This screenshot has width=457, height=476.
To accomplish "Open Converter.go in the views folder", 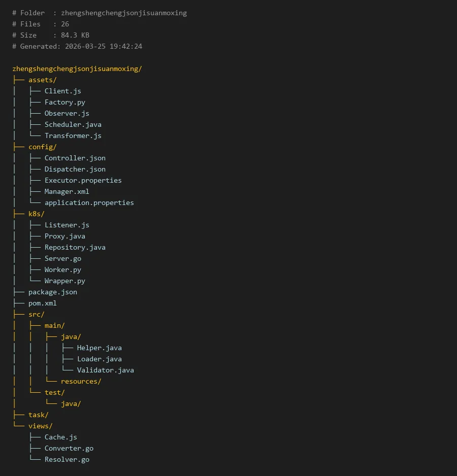I will click(69, 448).
